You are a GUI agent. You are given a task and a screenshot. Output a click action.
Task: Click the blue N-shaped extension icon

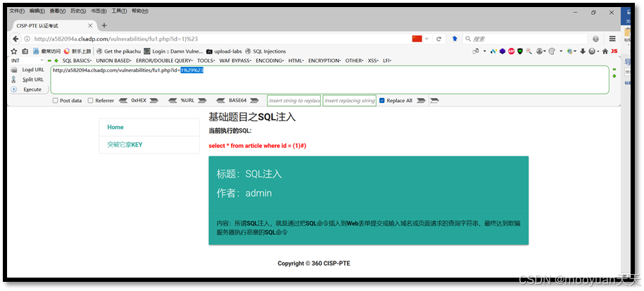click(493, 51)
